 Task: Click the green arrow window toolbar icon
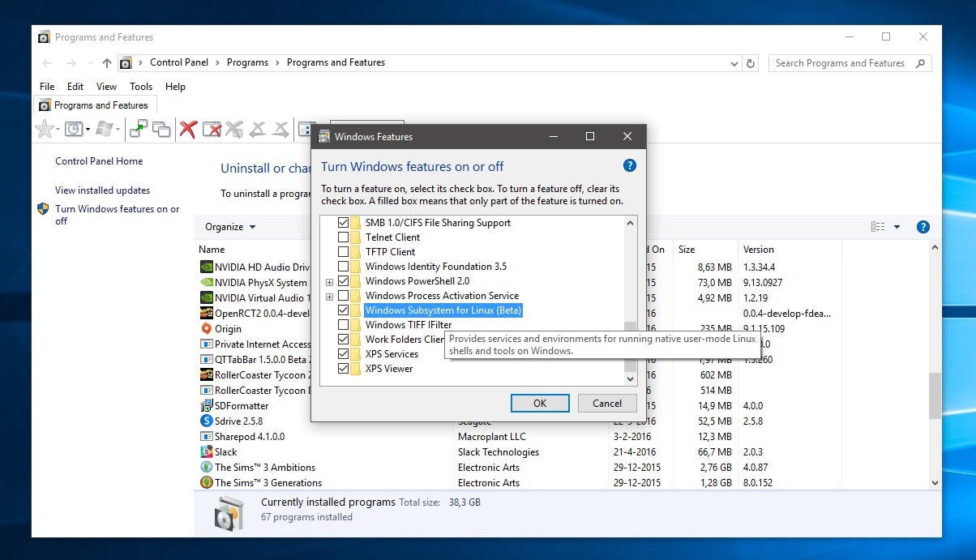click(x=139, y=129)
